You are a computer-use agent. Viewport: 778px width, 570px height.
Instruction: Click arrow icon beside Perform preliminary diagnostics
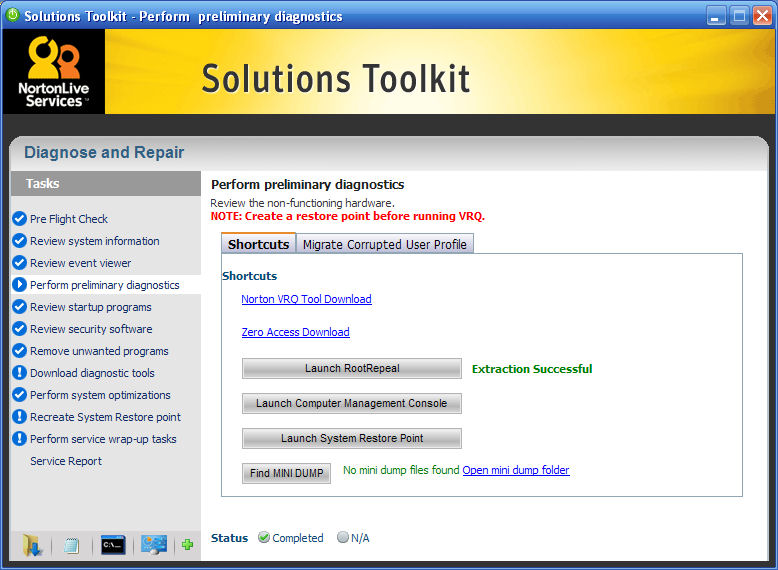[19, 284]
